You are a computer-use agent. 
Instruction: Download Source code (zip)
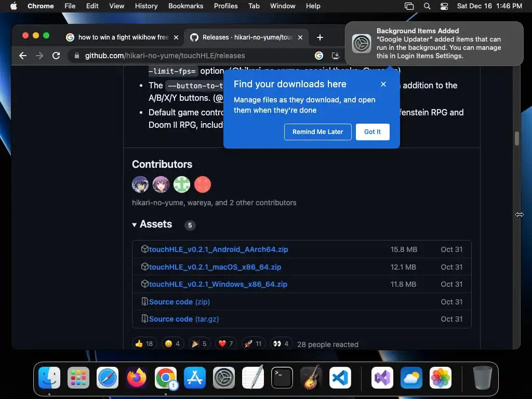point(179,302)
